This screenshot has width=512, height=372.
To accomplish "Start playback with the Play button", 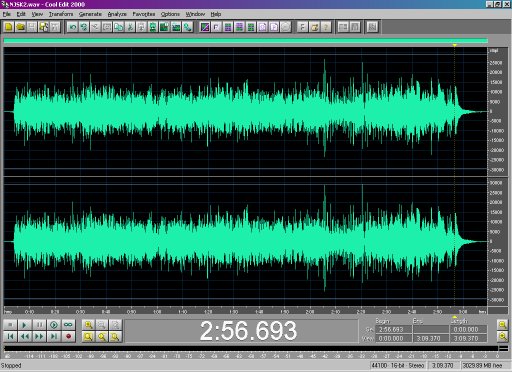I will 24,324.
